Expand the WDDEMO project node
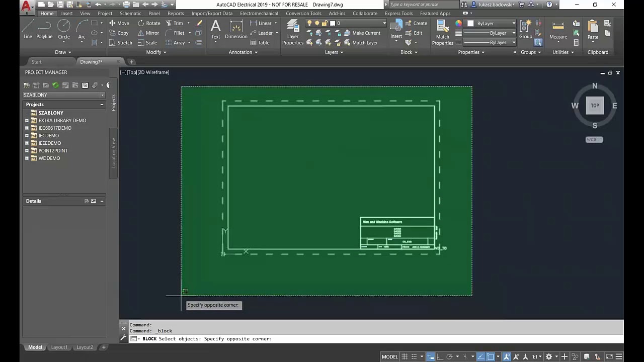Image resolution: width=644 pixels, height=362 pixels. 27,158
